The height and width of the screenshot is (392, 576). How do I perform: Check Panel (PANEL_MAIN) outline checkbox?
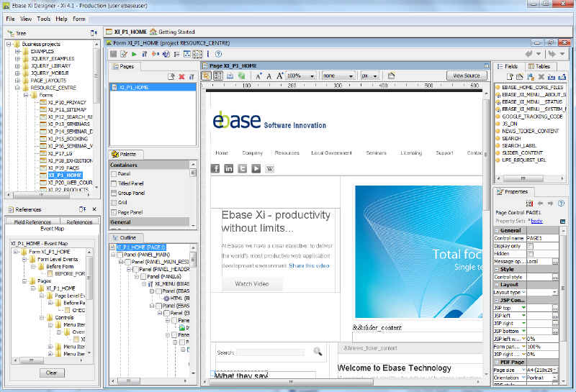click(120, 255)
